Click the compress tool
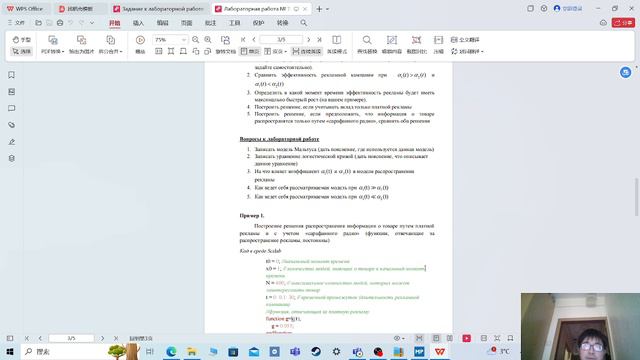The width and height of the screenshot is (640, 360). pyautogui.click(x=438, y=44)
